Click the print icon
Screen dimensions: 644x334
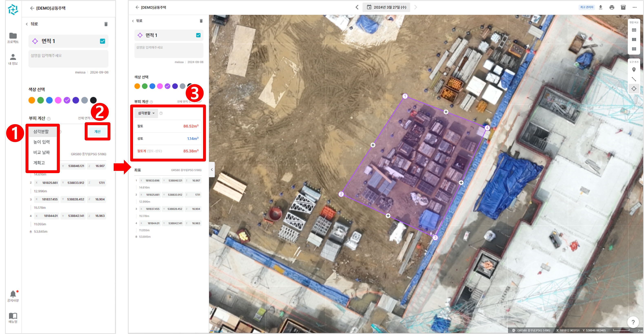pyautogui.click(x=612, y=7)
